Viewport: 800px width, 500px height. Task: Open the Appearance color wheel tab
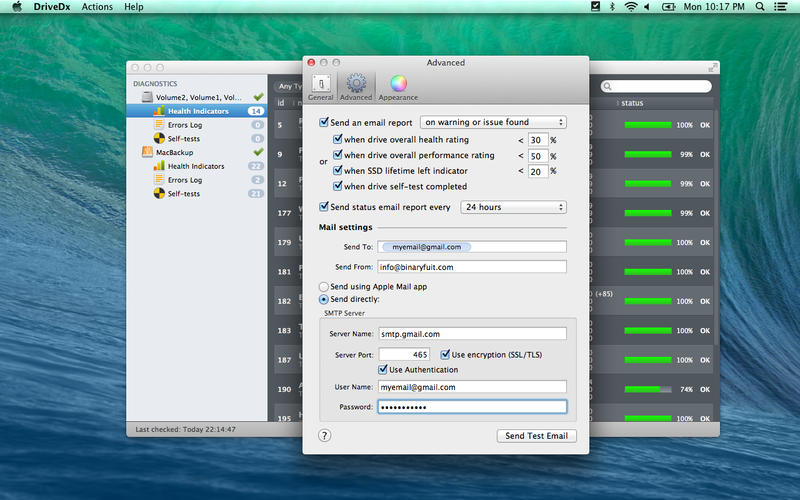pyautogui.click(x=398, y=87)
